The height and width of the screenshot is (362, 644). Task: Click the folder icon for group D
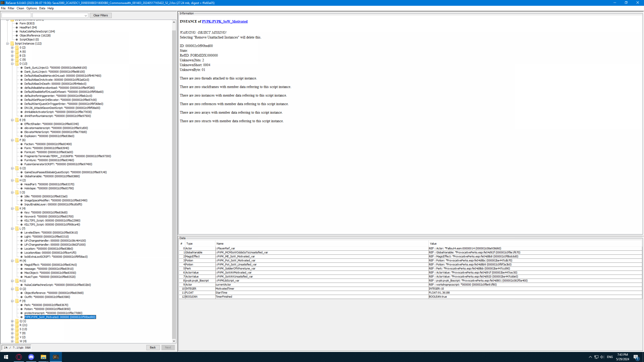coord(17,64)
